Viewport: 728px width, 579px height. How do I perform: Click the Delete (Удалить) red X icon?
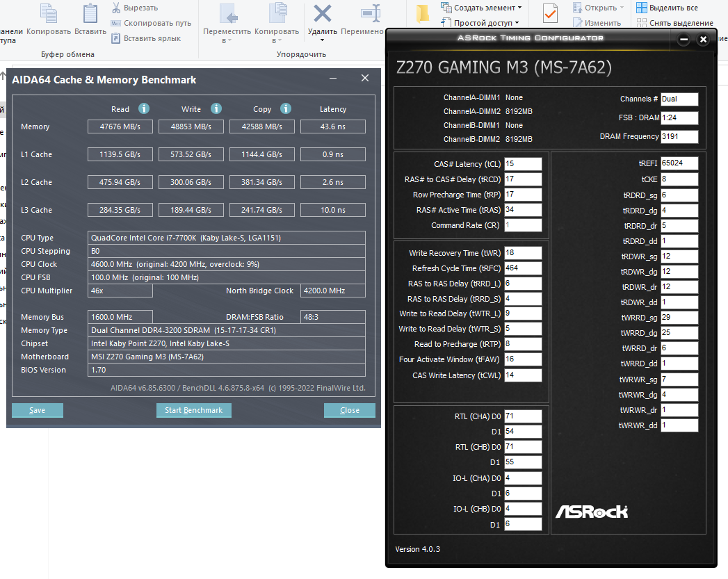(x=322, y=13)
